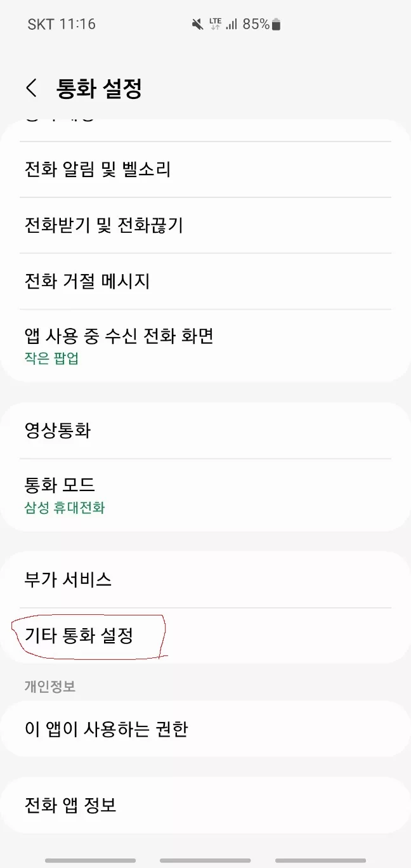
Task: Tap the signal strength bars icon
Action: coord(232,24)
